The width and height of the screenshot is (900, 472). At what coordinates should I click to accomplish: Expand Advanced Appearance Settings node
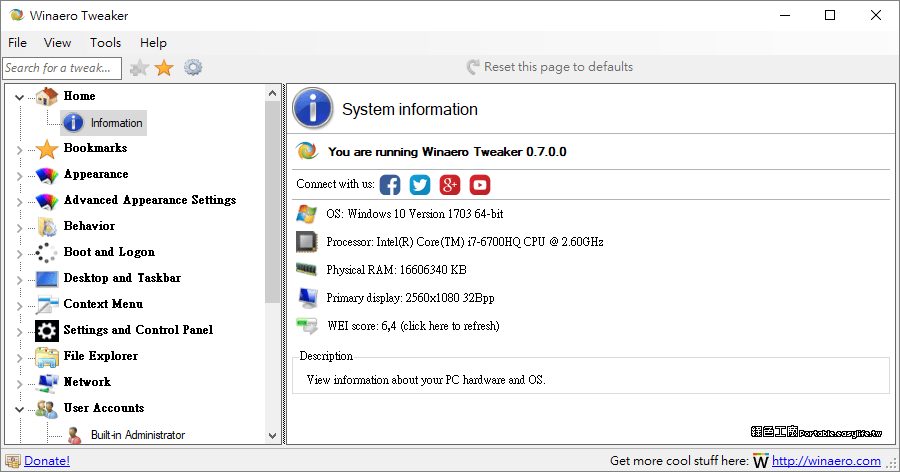pyautogui.click(x=20, y=202)
